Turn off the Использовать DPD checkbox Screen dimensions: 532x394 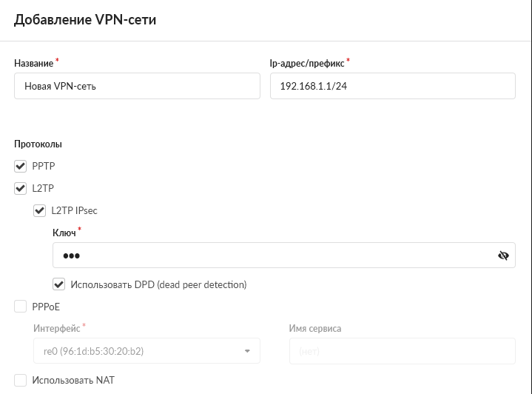tap(58, 284)
